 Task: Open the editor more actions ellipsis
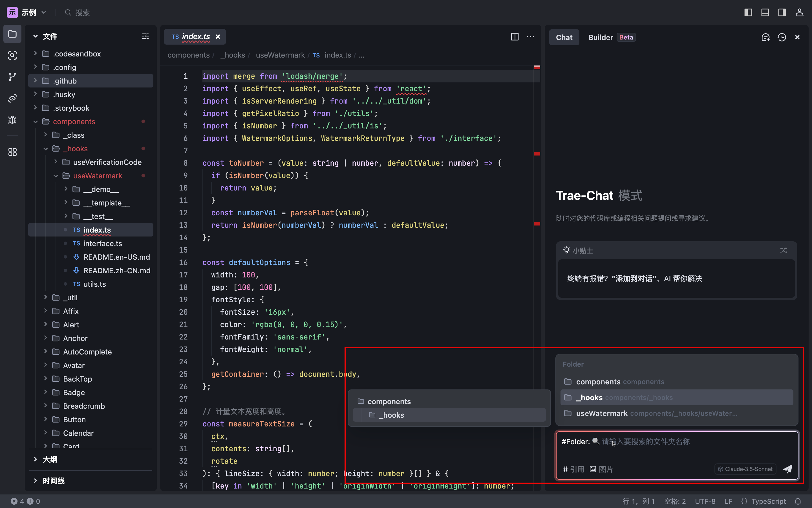click(x=531, y=37)
